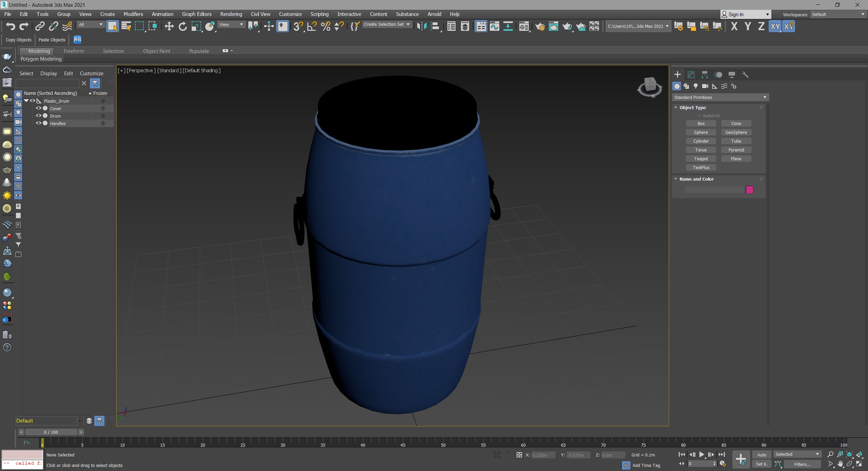The image size is (868, 471).
Task: Toggle visibility eye of Drum object
Action: click(x=39, y=116)
